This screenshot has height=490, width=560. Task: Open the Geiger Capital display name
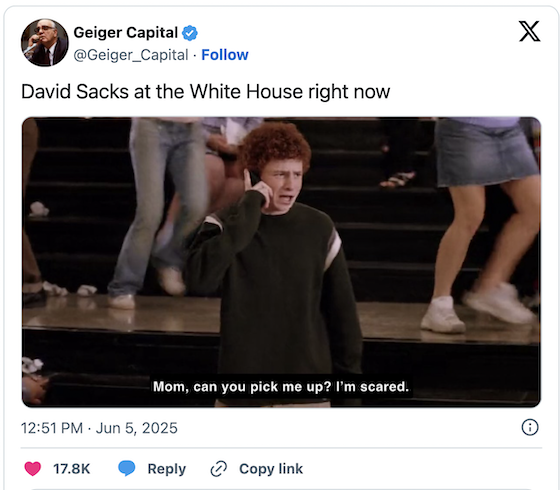pyautogui.click(x=126, y=32)
